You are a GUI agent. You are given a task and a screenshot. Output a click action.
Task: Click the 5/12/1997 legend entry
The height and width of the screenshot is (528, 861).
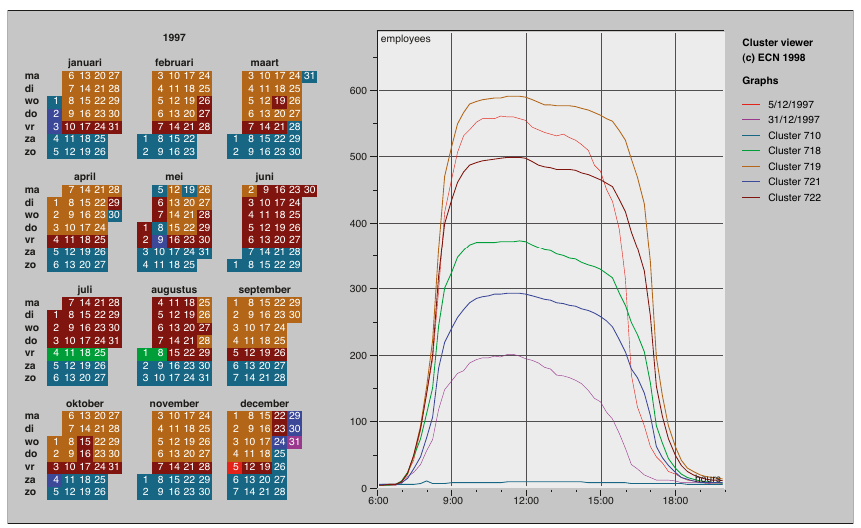[x=790, y=103]
